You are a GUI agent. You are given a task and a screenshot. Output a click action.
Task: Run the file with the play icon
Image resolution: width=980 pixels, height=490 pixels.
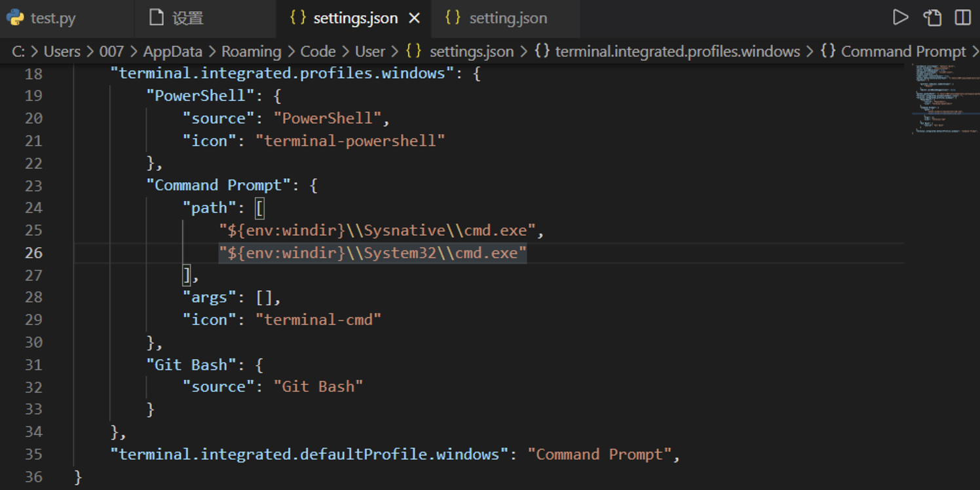pyautogui.click(x=901, y=18)
